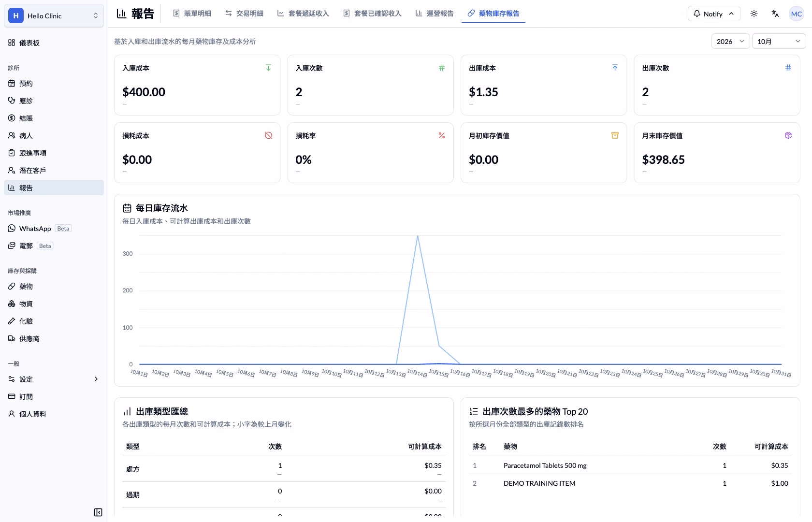Open the MC user avatar menu
The image size is (812, 522).
(x=797, y=14)
